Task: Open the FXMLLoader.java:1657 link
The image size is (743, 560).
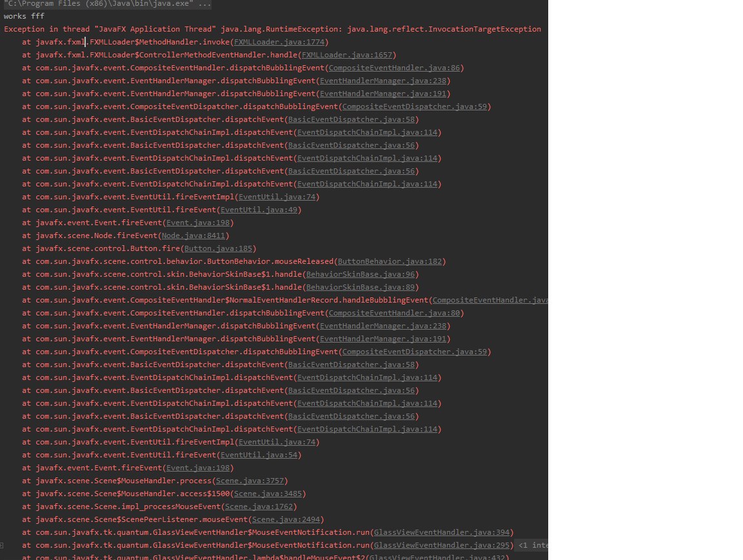Action: coord(347,55)
